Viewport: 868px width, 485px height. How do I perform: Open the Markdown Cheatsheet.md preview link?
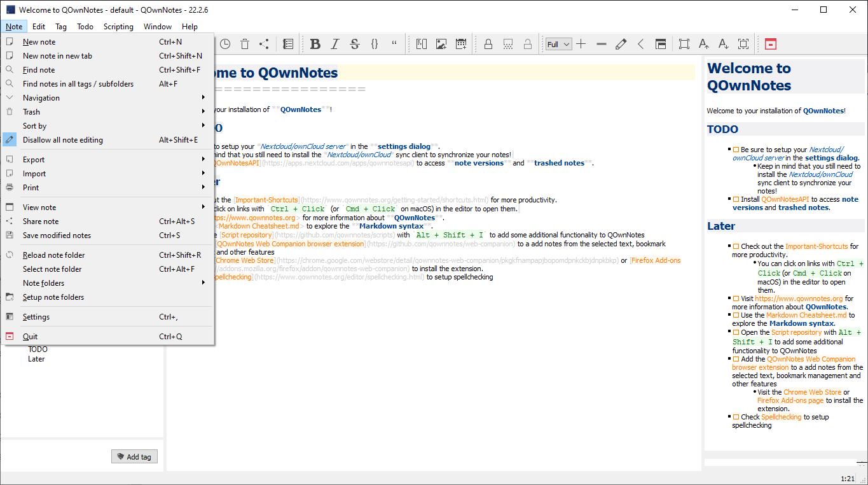coord(806,315)
